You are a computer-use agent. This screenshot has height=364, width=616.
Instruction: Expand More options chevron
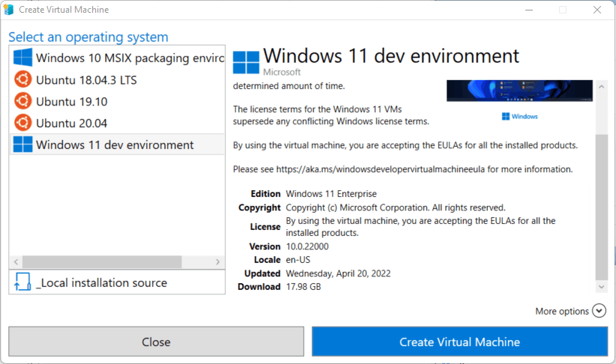click(599, 311)
